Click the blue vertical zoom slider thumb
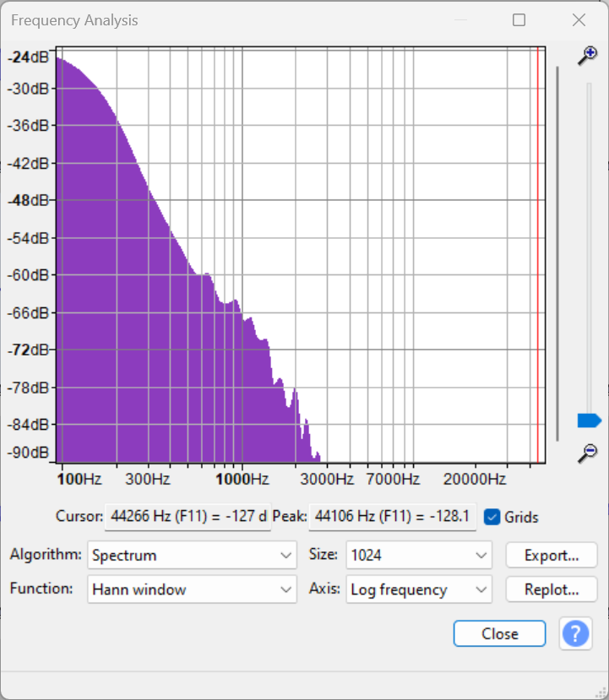 590,421
